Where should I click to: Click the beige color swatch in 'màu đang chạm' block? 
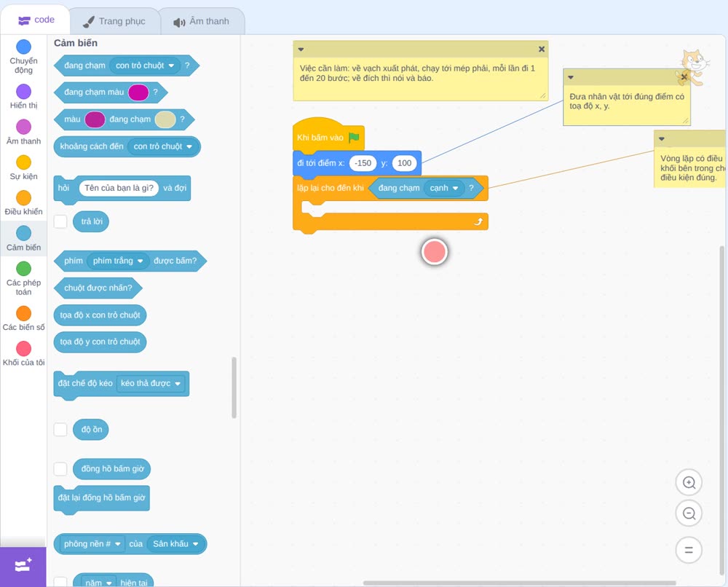165,119
